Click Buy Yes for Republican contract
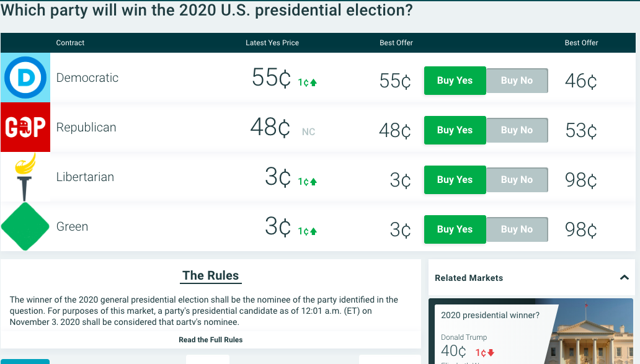The image size is (640, 364). click(455, 130)
